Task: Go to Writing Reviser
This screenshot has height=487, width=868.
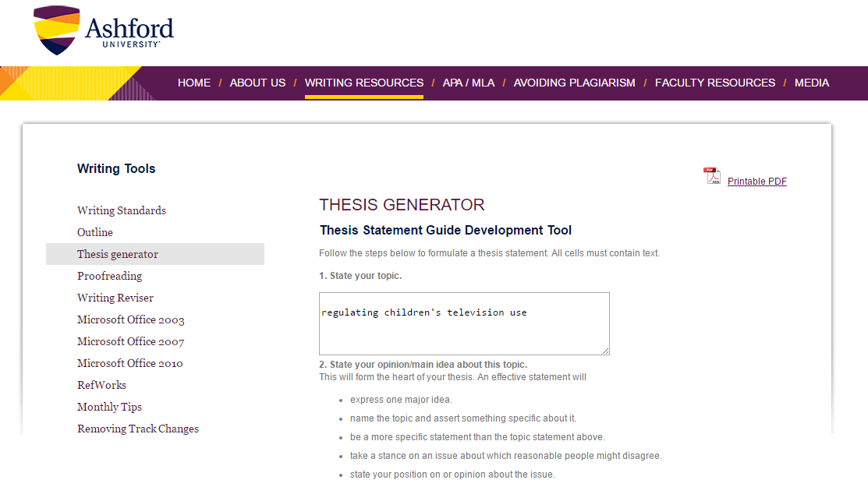Action: (115, 298)
